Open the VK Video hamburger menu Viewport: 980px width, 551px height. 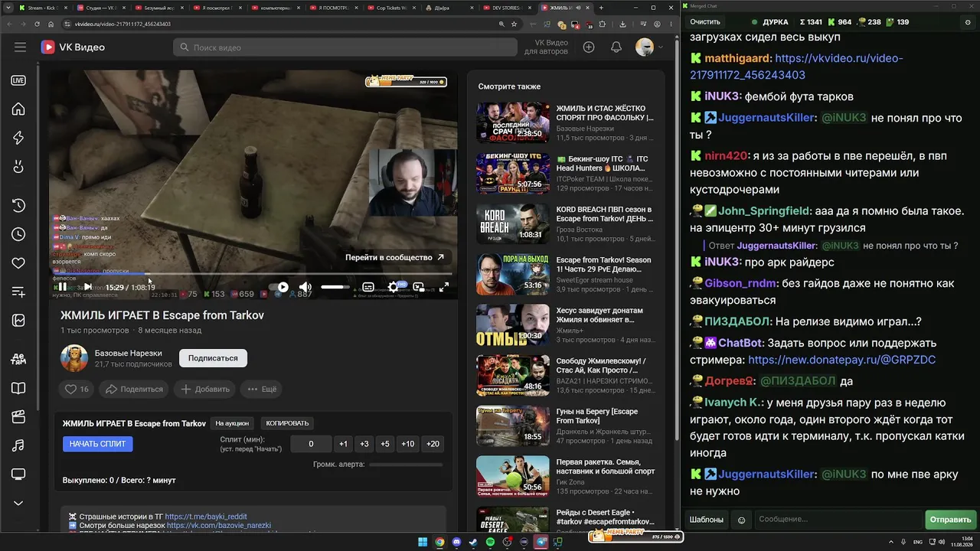pos(20,47)
